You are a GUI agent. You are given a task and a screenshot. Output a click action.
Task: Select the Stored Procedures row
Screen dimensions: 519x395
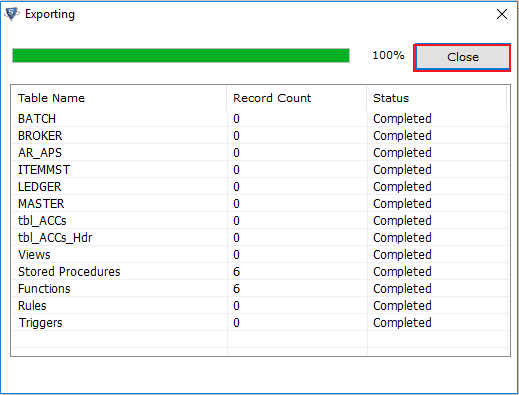(x=260, y=272)
